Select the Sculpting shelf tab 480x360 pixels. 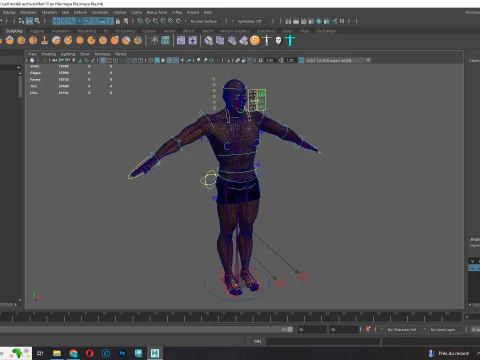pyautogui.click(x=14, y=31)
